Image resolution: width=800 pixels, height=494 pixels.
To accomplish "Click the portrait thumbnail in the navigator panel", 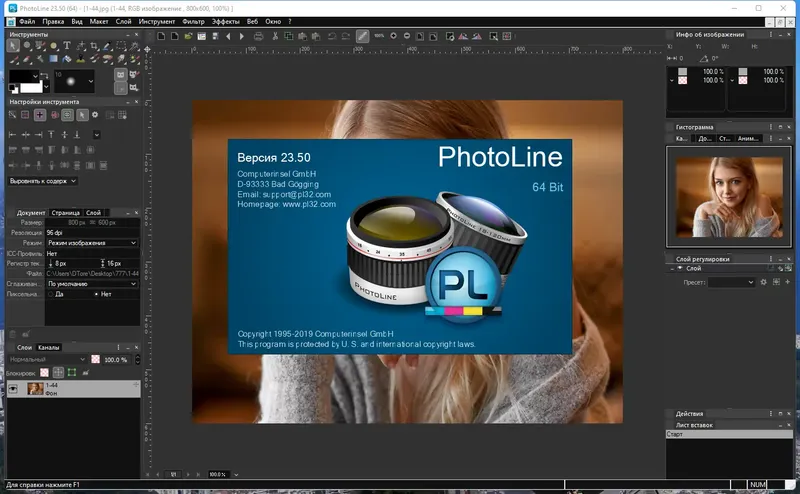I will (x=728, y=194).
